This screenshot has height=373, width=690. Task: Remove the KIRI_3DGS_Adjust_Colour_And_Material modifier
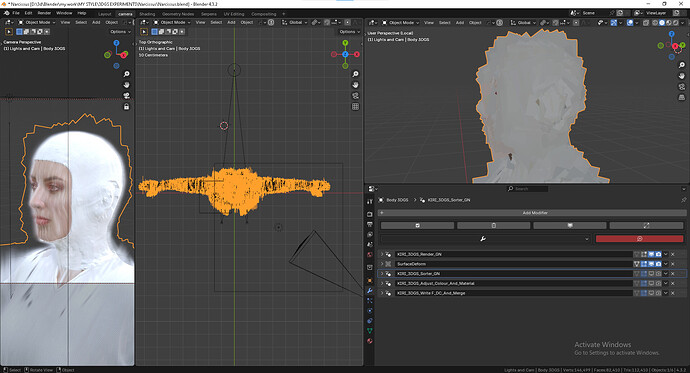pos(673,283)
